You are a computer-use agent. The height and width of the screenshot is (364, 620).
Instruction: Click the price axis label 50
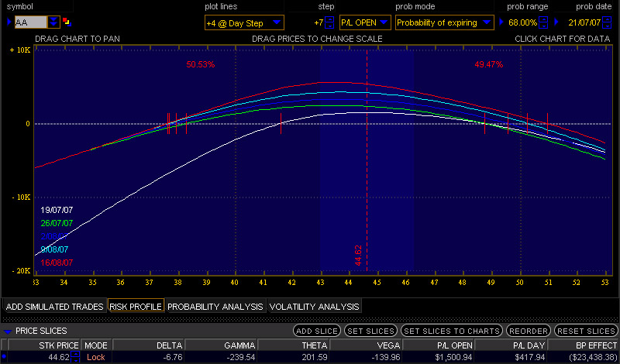pos(520,283)
